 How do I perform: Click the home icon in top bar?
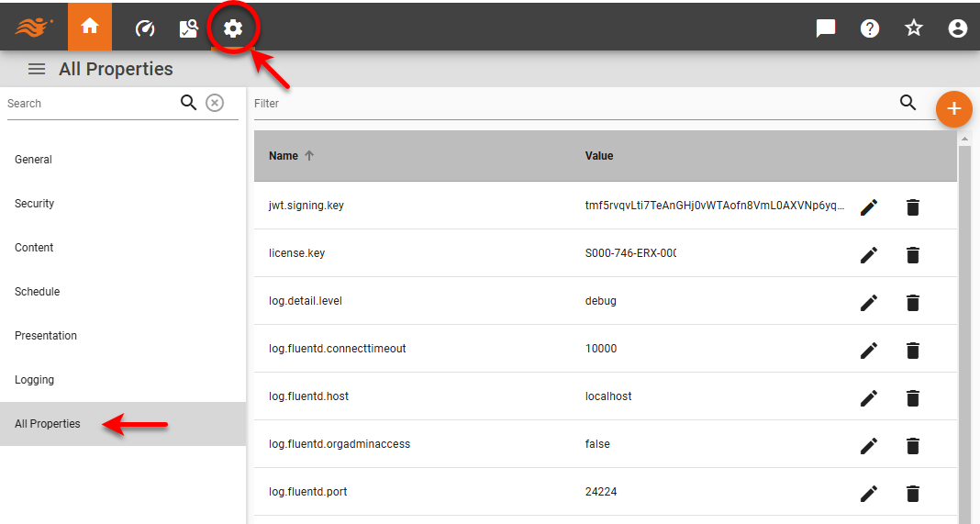90,28
